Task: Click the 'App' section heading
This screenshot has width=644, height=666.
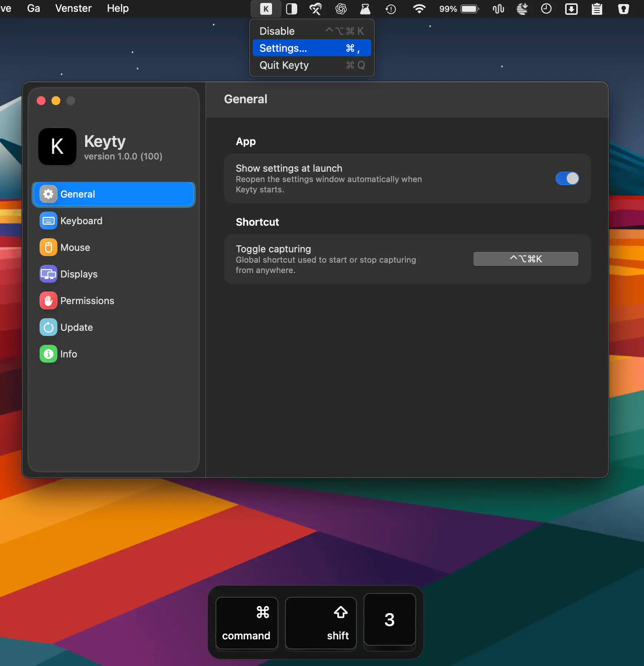Action: [x=246, y=142]
